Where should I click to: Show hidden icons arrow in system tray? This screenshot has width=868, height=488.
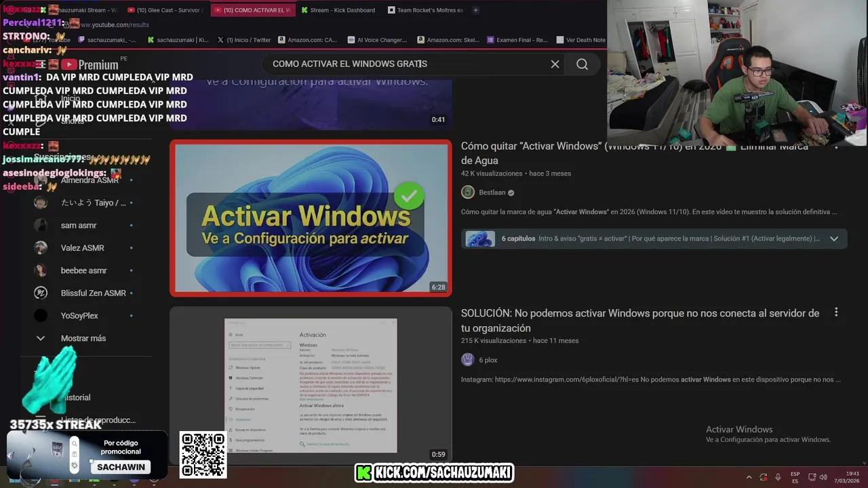click(x=749, y=477)
